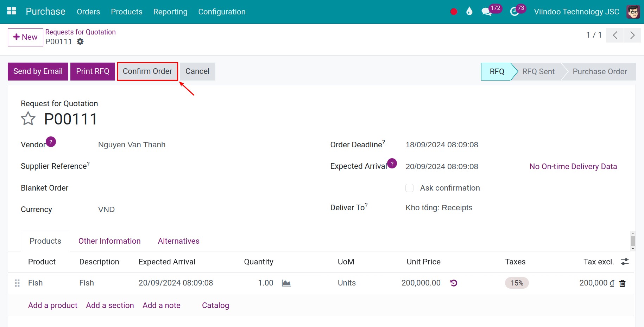Click Fish line expected arrival date cell
Image resolution: width=644 pixels, height=327 pixels.
click(176, 283)
